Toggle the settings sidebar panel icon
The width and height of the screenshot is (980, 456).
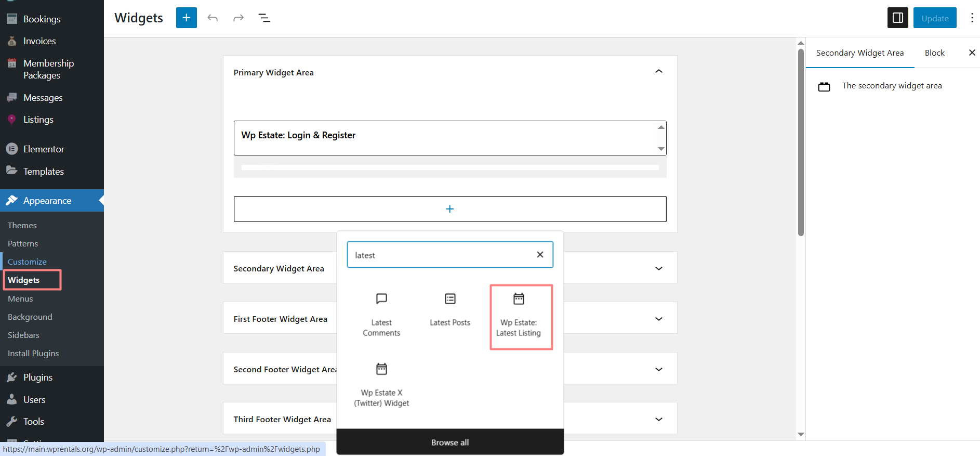[897, 18]
